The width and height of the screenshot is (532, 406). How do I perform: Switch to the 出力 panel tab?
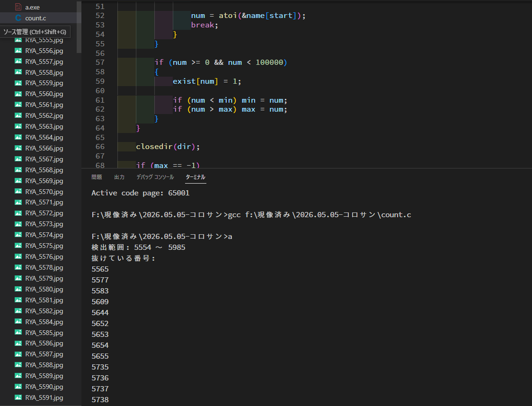coord(119,177)
